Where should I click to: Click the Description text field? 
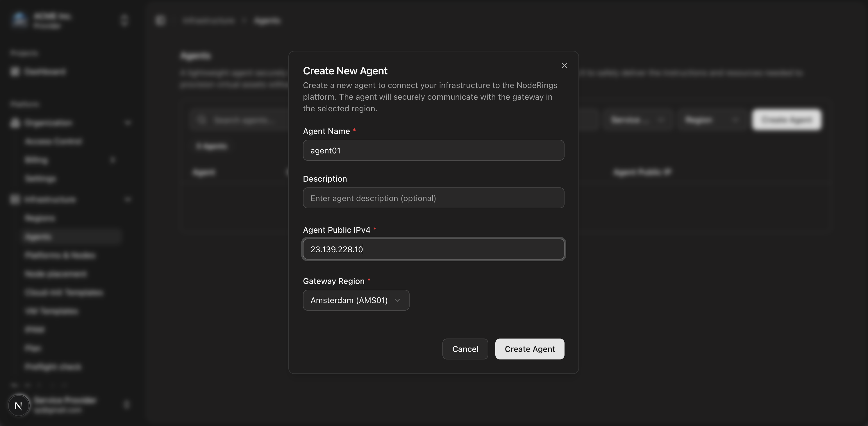click(x=433, y=198)
